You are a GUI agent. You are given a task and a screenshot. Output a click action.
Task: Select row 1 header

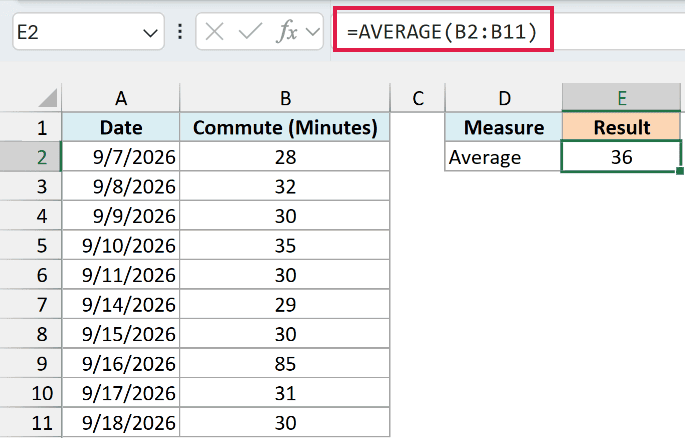(x=31, y=128)
